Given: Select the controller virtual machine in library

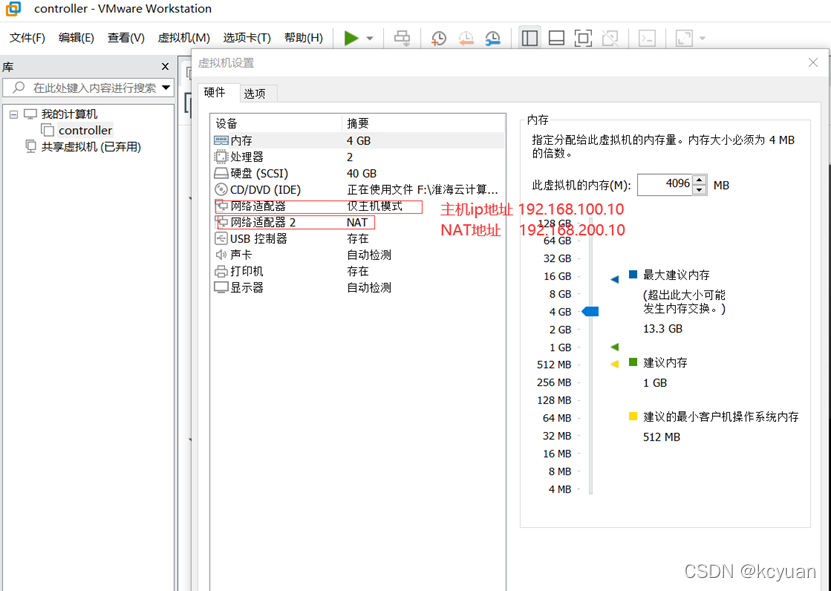Looking at the screenshot, I should click(x=83, y=129).
